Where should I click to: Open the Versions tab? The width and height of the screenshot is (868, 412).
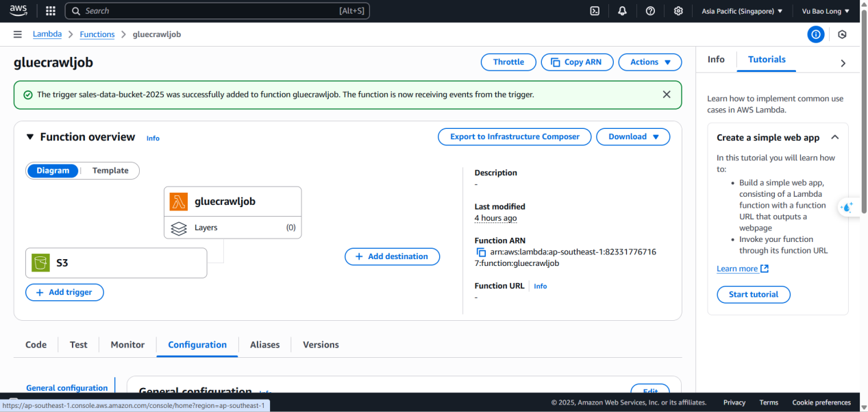coord(321,345)
